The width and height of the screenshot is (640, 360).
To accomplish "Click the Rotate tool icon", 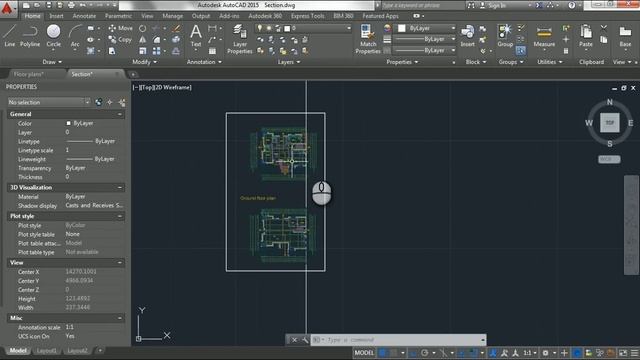I will tap(142, 29).
